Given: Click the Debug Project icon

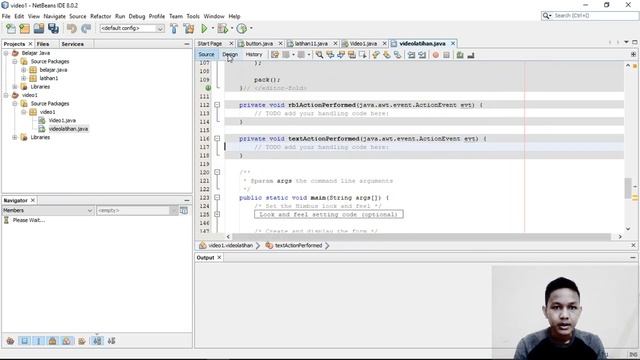Looking at the screenshot, I should tap(222, 28).
